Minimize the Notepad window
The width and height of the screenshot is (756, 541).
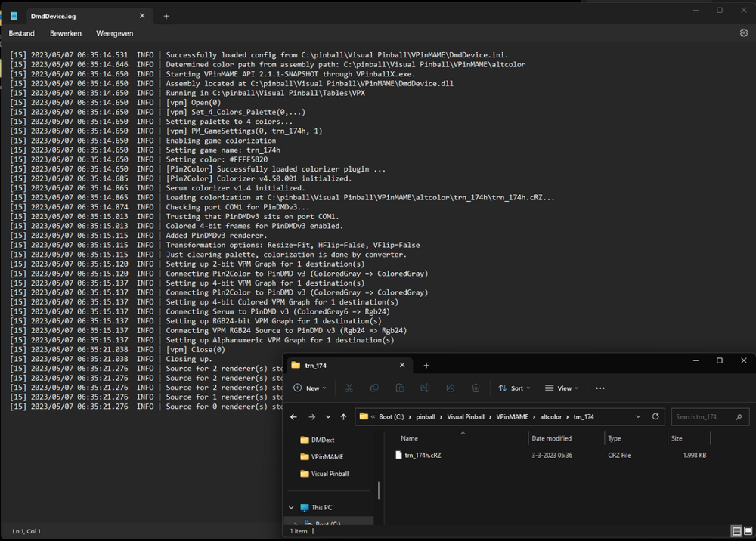click(x=696, y=10)
